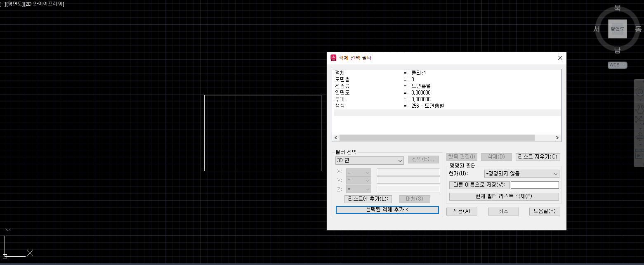Click the filter list left scroll arrow
This screenshot has width=644, height=265.
point(336,138)
